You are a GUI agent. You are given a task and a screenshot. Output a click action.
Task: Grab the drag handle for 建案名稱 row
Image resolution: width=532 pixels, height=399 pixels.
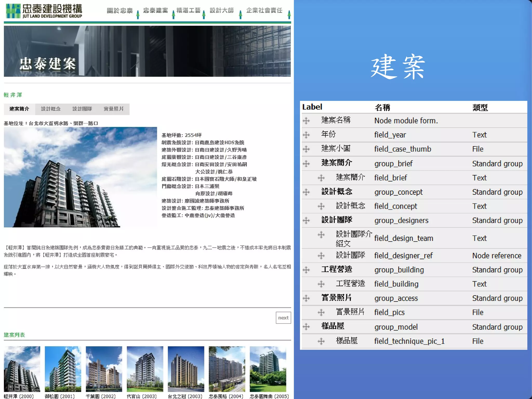(x=306, y=121)
